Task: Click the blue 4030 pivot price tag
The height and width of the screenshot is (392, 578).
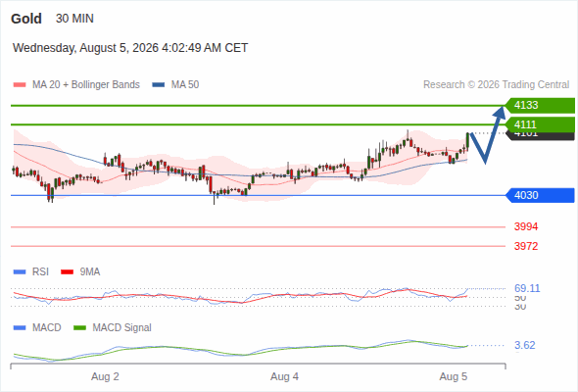Action: [x=540, y=195]
